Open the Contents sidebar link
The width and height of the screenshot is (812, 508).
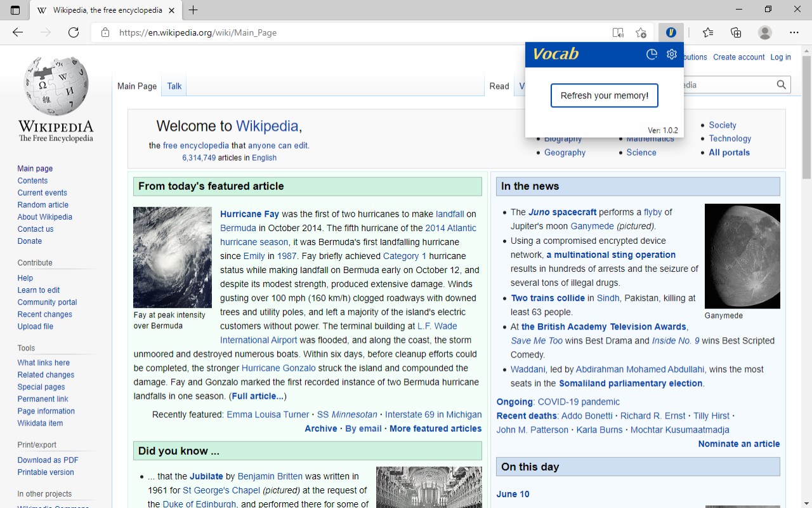(x=32, y=181)
